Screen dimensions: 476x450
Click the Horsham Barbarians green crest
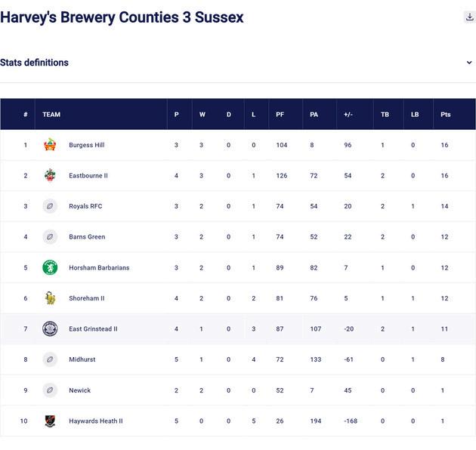point(50,267)
